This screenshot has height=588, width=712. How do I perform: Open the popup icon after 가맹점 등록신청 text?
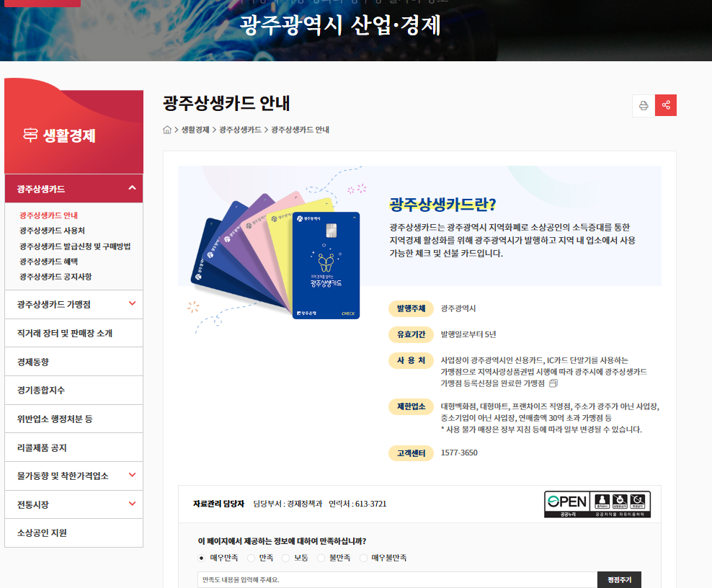553,383
